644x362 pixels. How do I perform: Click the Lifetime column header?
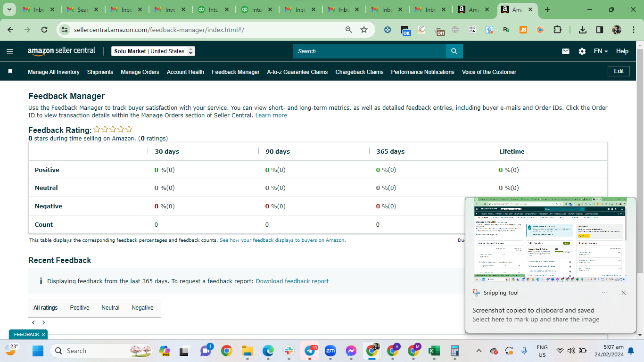[512, 152]
